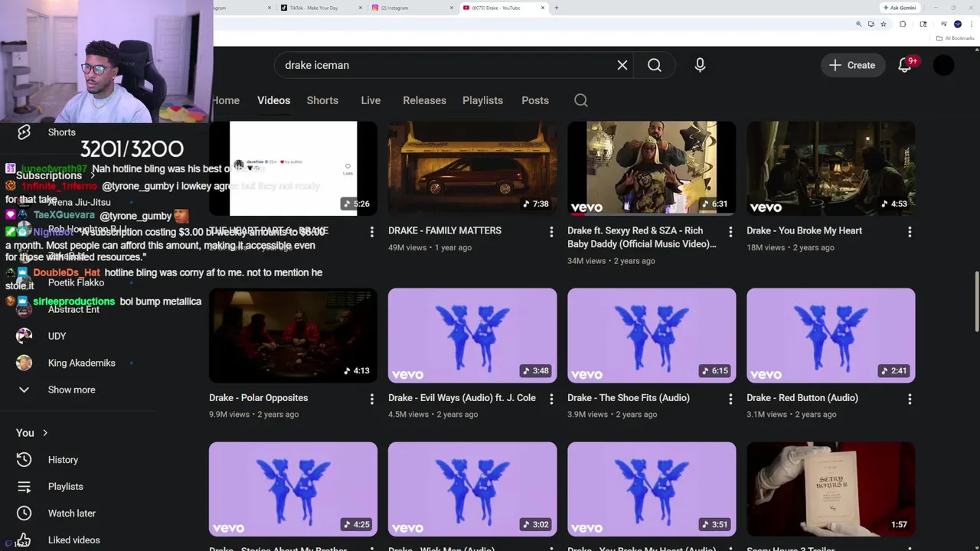Image resolution: width=980 pixels, height=551 pixels.
Task: Open the All Bookmarks folder
Action: 955,38
